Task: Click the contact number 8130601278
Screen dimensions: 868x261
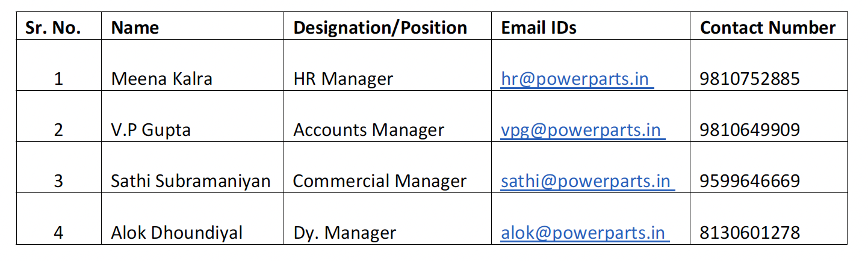Action: pyautogui.click(x=750, y=233)
